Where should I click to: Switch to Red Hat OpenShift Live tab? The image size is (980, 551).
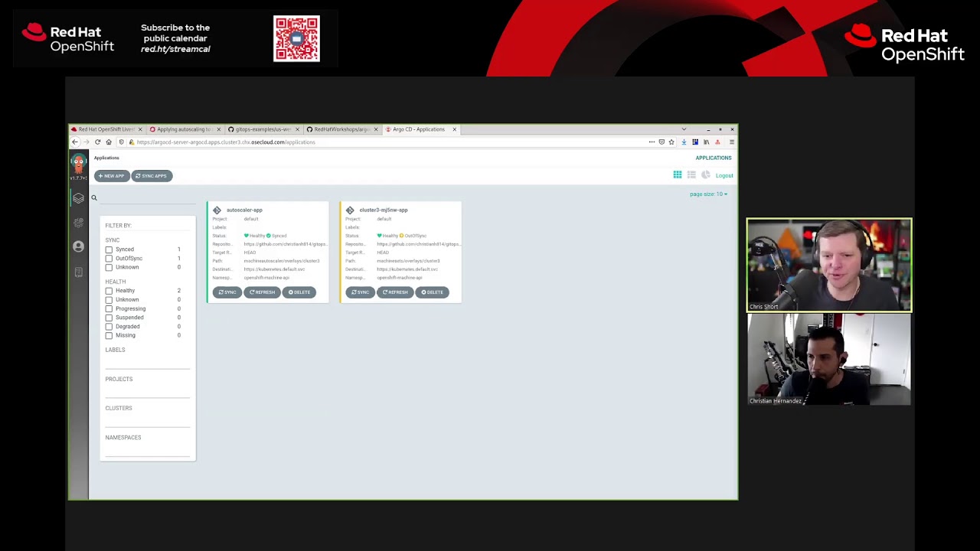coord(106,129)
